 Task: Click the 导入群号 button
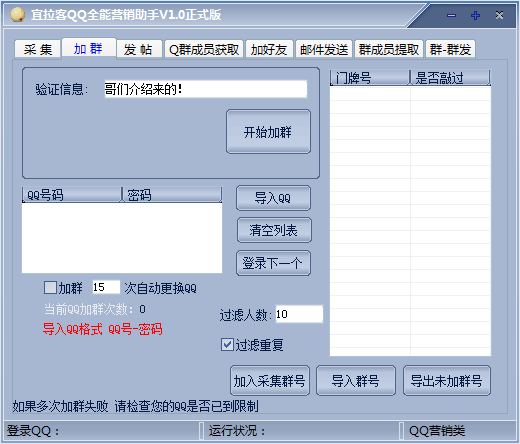click(356, 380)
